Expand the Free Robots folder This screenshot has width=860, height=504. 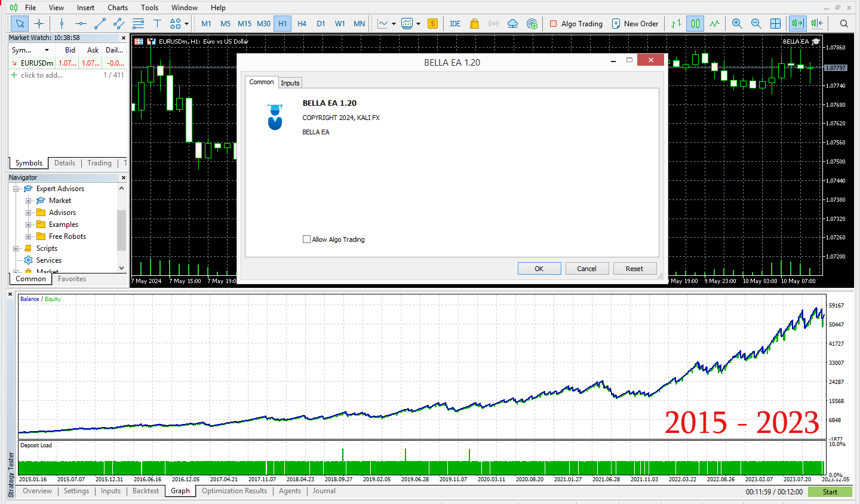point(28,236)
